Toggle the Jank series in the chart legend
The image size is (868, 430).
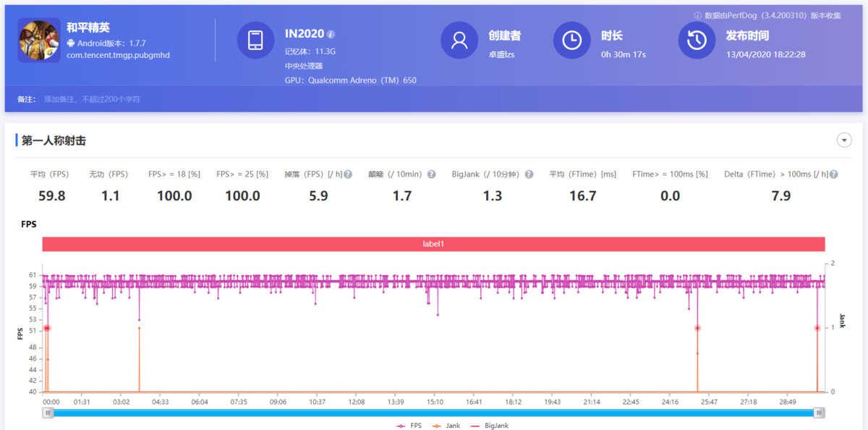point(448,426)
